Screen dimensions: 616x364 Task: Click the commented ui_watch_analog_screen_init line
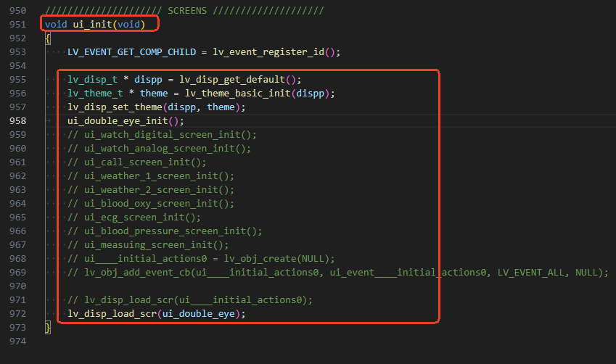pyautogui.click(x=159, y=149)
